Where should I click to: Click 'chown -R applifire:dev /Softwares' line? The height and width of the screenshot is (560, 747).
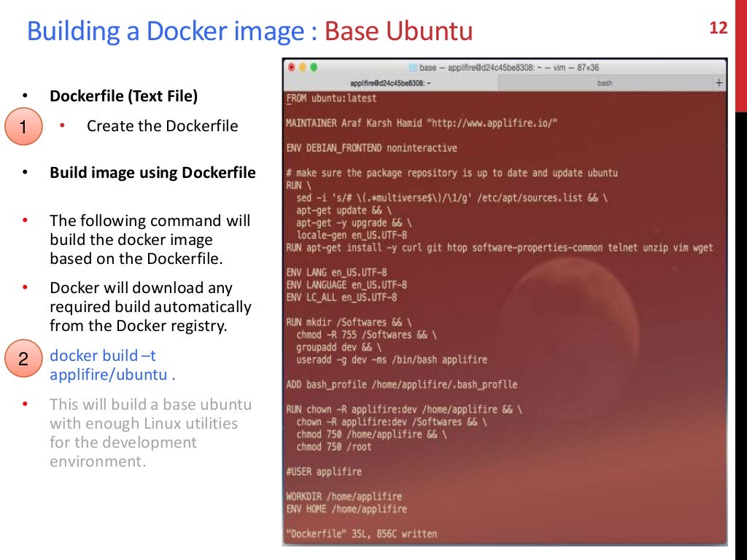[x=391, y=421]
